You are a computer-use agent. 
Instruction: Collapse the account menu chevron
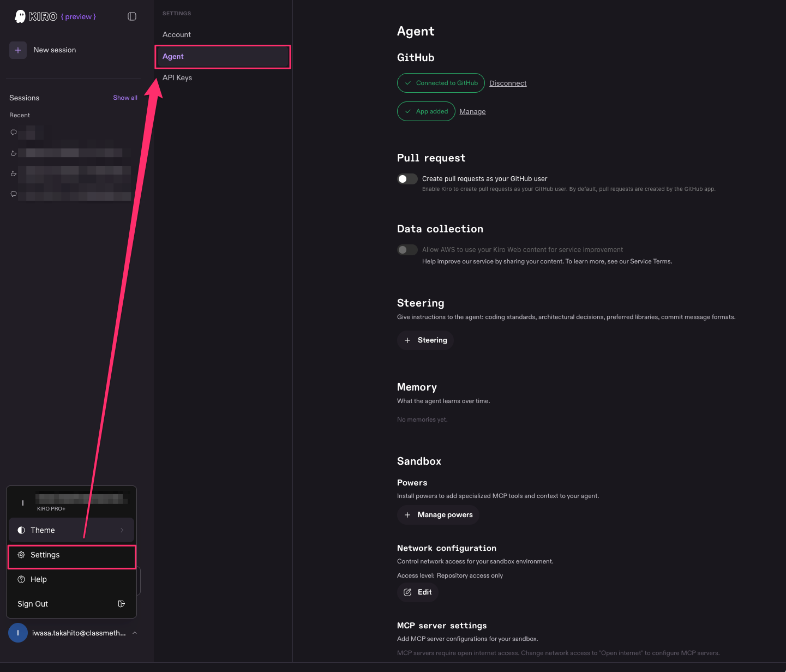pos(135,633)
